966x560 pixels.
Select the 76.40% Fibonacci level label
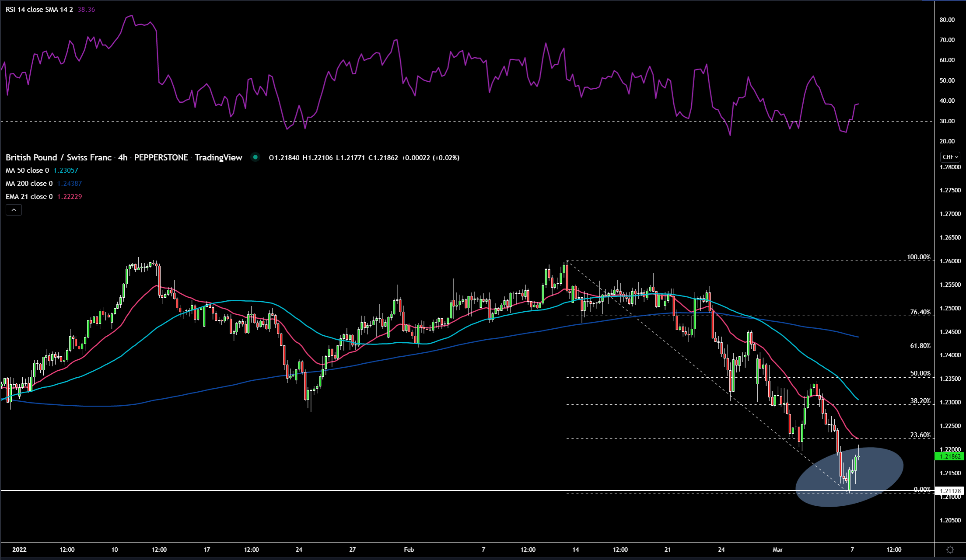pyautogui.click(x=920, y=312)
